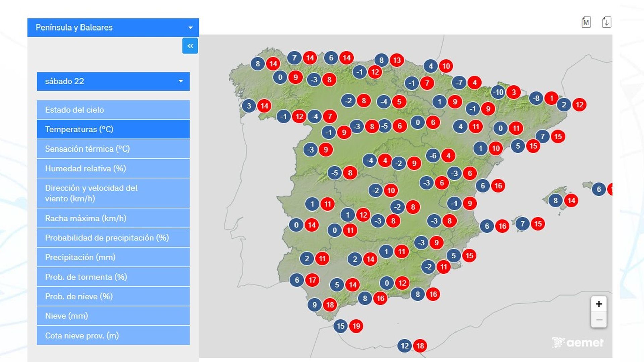Image resolution: width=644 pixels, height=362 pixels.
Task: Select the red 19 temperature marker near Tarifa
Action: 356,325
